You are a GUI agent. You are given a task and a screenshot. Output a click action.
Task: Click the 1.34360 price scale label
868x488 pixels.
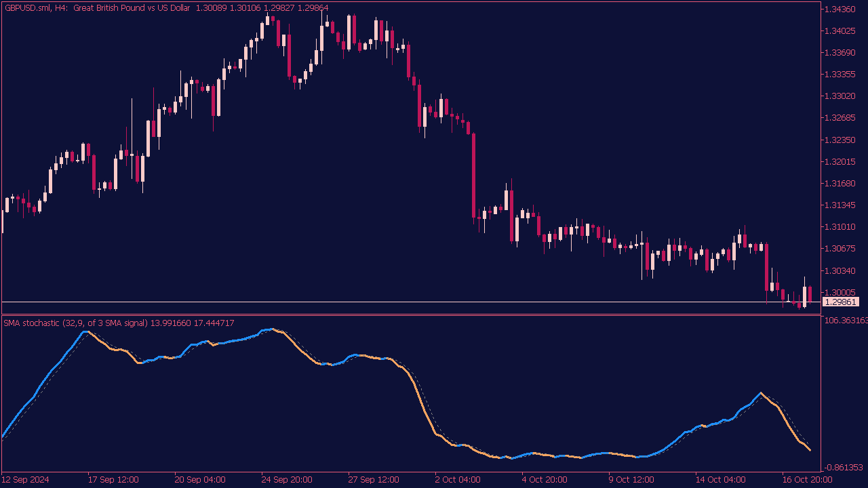[x=840, y=9]
